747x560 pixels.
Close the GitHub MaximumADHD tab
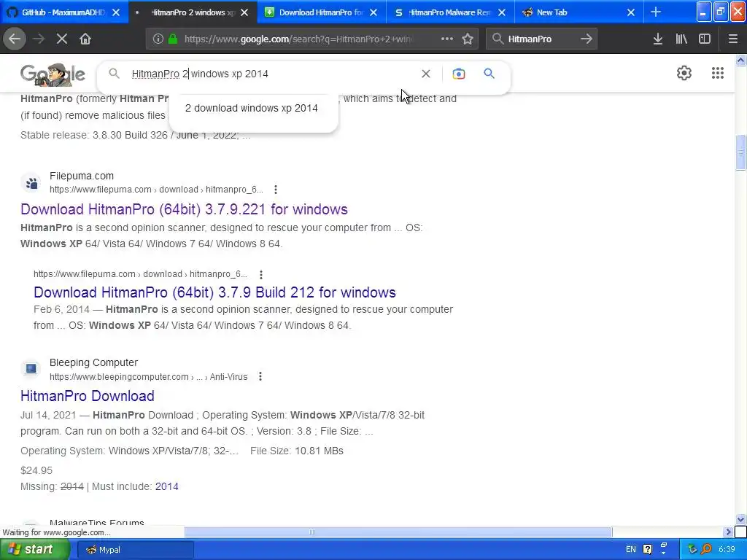click(116, 12)
